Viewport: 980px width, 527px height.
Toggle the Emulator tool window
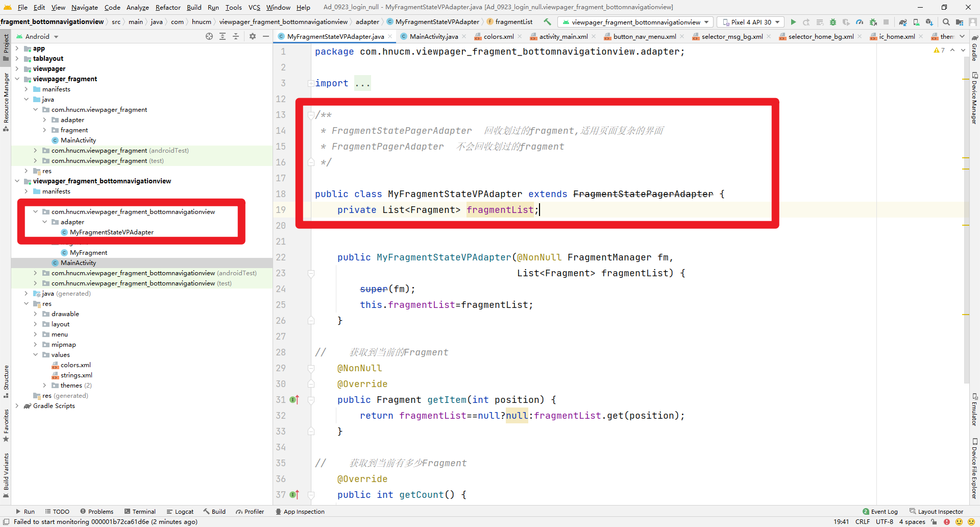(974, 410)
